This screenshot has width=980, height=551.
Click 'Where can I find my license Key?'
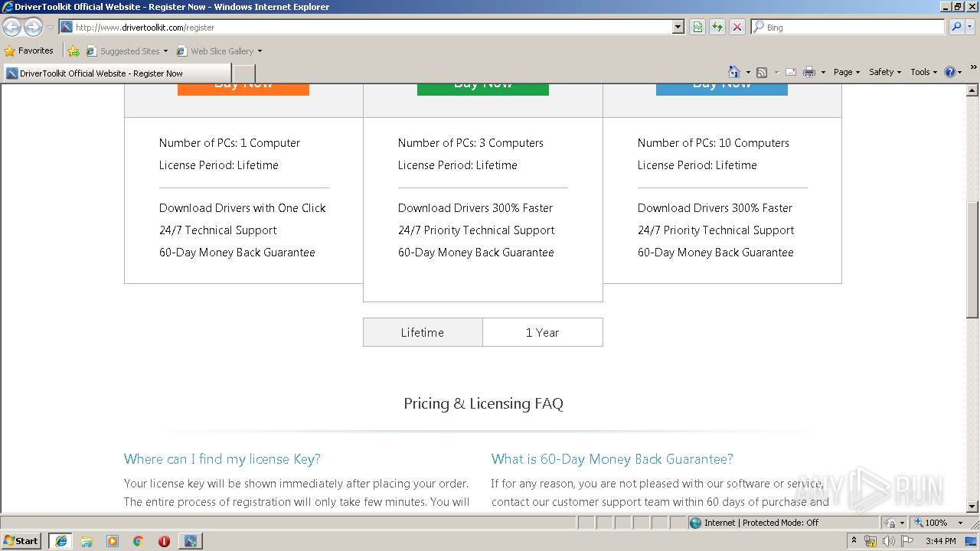tap(222, 459)
